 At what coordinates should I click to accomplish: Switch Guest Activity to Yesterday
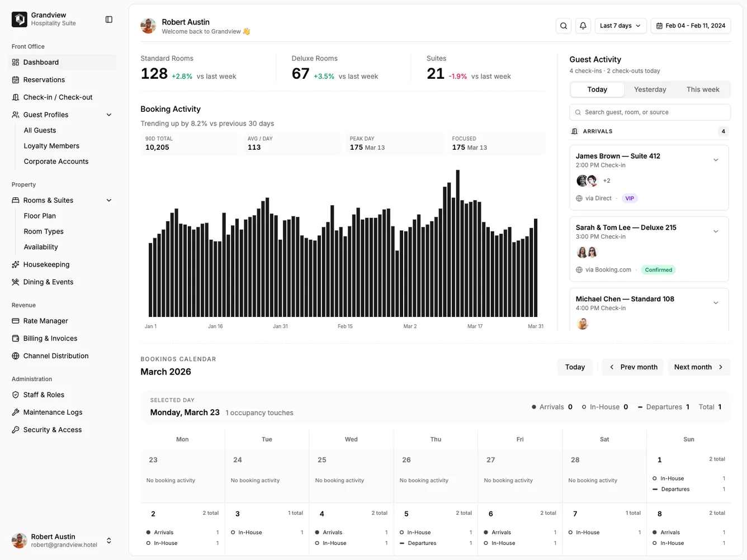point(650,89)
